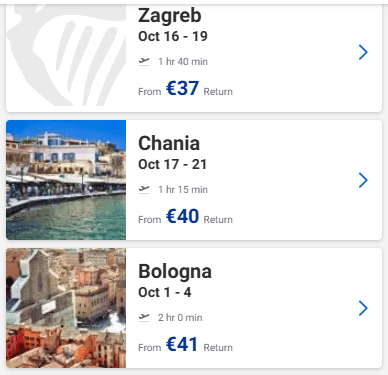This screenshot has height=375, width=388.
Task: Select the Bologna destination title
Action: [175, 272]
